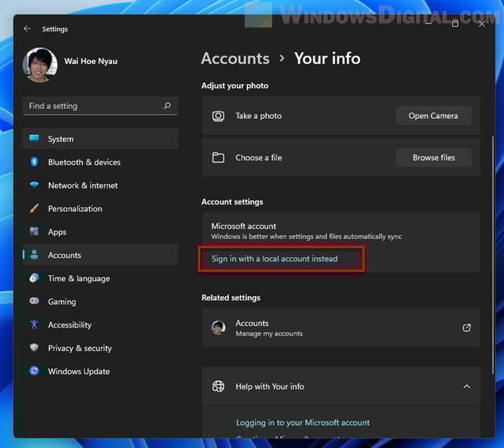Click the Take a photo label

coord(258,116)
